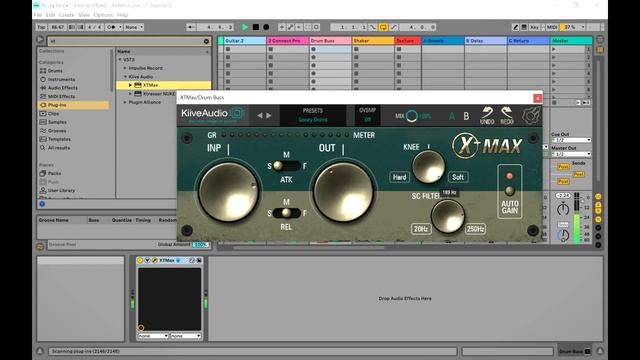Open the Create menu
This screenshot has width=640, height=360.
point(67,15)
